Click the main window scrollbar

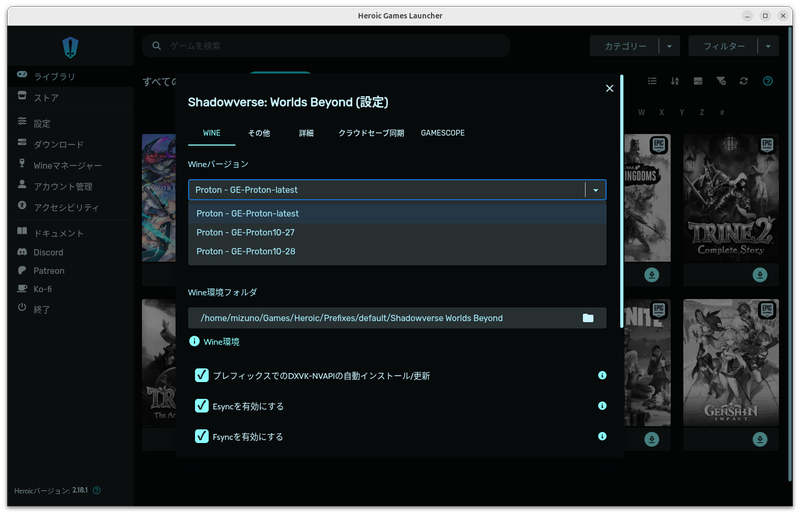coord(790,253)
